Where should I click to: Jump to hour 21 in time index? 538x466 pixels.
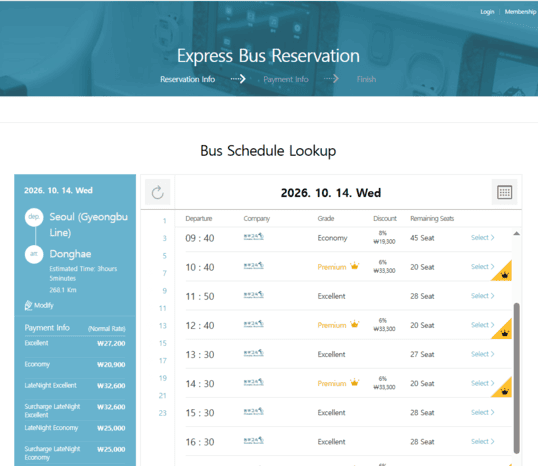pyautogui.click(x=163, y=396)
